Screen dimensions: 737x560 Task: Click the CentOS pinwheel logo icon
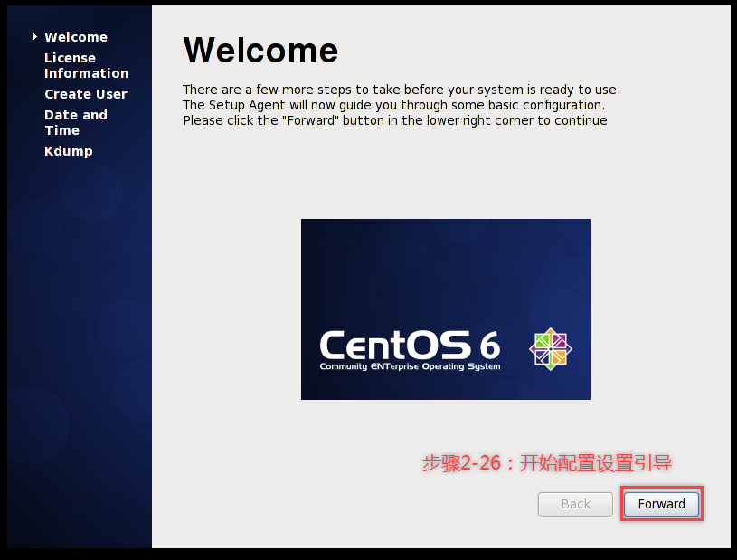(551, 349)
